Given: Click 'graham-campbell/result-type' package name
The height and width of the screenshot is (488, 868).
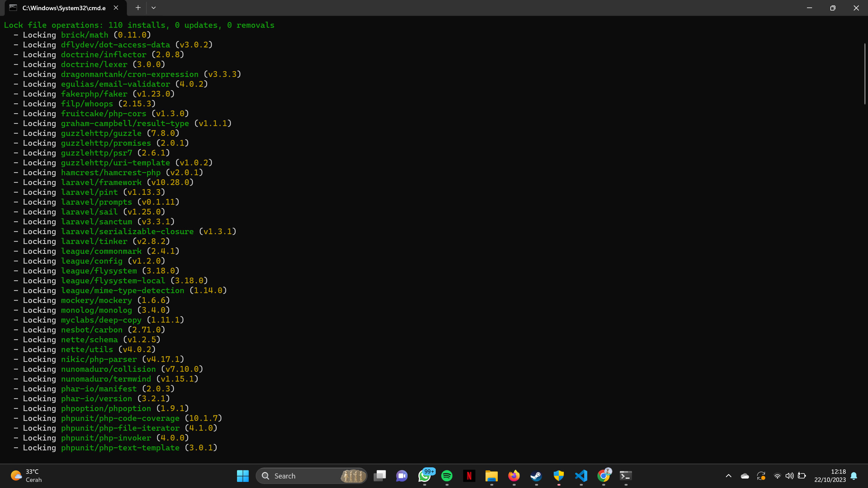Looking at the screenshot, I should [125, 123].
